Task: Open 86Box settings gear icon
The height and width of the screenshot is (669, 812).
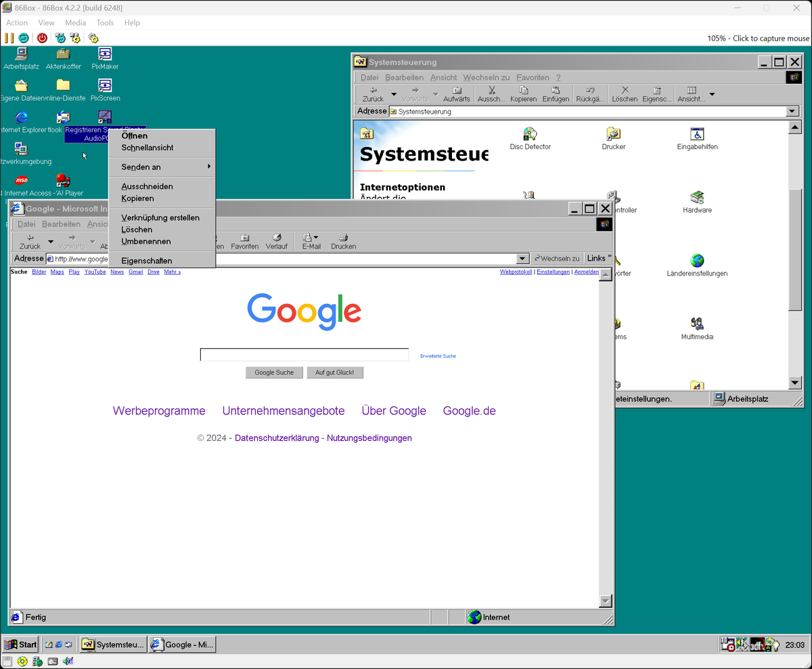Action: click(x=93, y=38)
